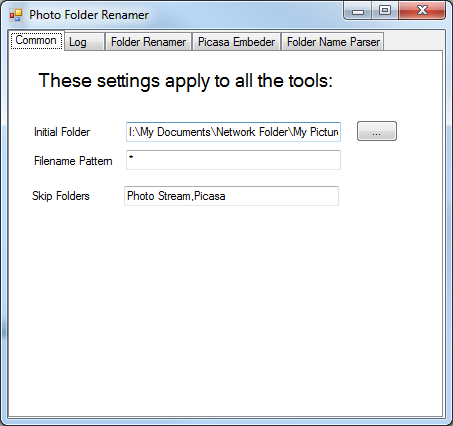The height and width of the screenshot is (426, 453).
Task: Close the Photo Folder Renamer window
Action: (422, 10)
